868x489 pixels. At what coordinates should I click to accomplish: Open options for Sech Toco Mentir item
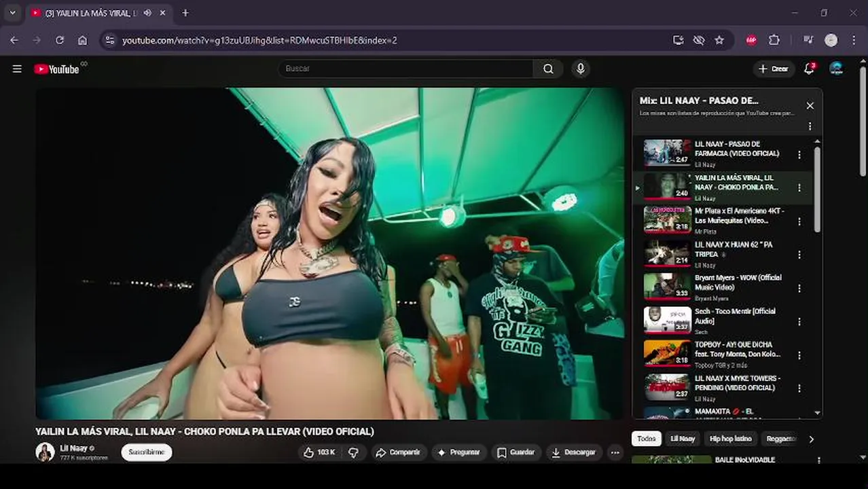click(x=799, y=322)
